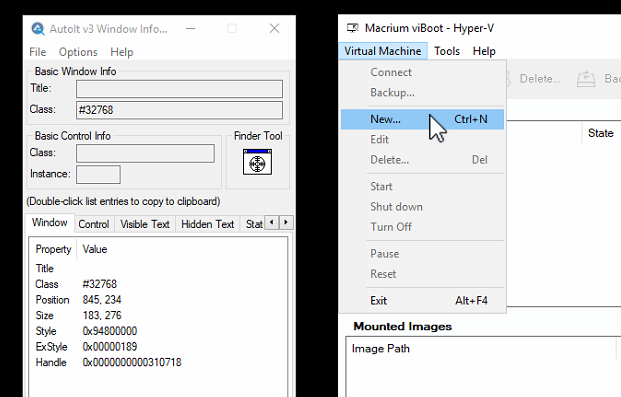This screenshot has height=397, width=621.
Task: Choose Shut down from the Virtual Machine menu
Action: 423,206
